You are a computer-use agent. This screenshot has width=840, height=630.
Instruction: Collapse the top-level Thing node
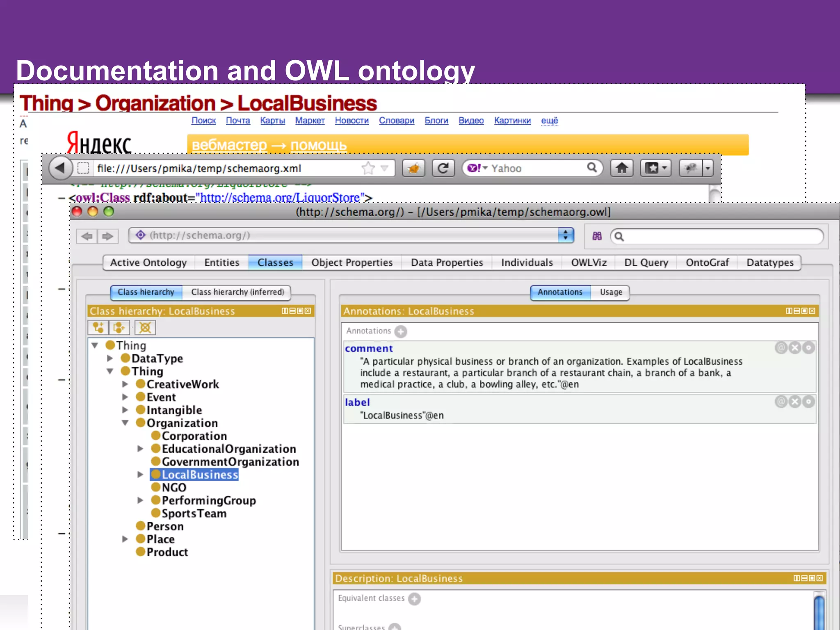coord(95,345)
